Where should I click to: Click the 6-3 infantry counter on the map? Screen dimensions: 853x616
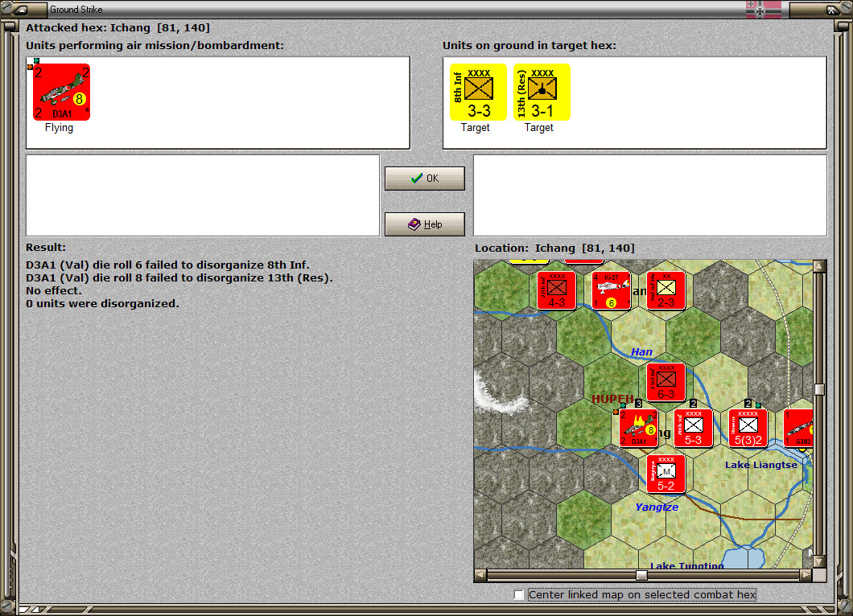click(x=666, y=382)
